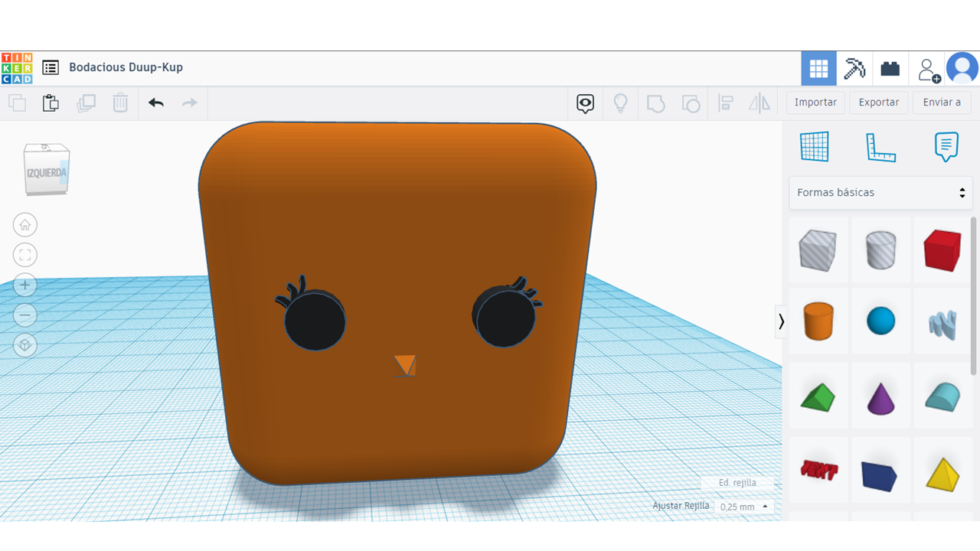Click the shapes panel scrollbar
Viewport: 980px width, 551px height.
974,296
